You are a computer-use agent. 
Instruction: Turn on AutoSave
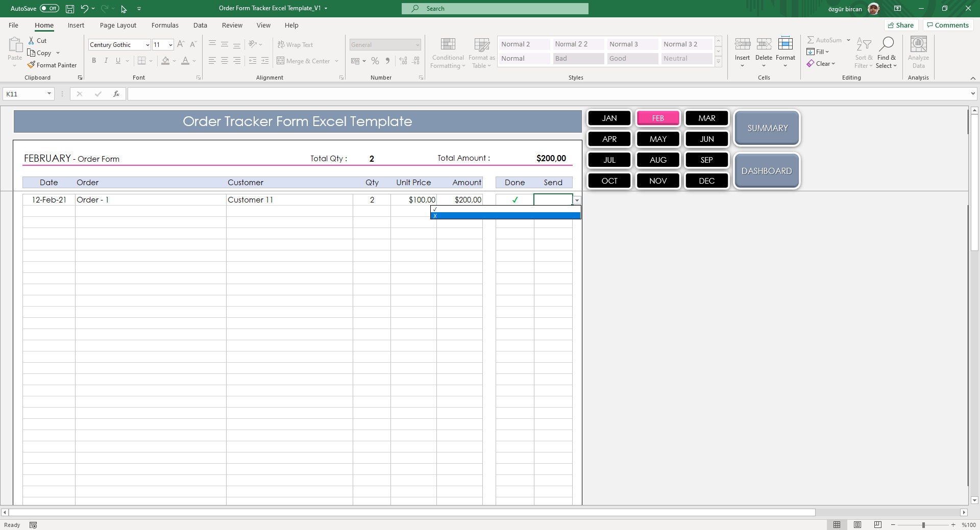pyautogui.click(x=48, y=8)
